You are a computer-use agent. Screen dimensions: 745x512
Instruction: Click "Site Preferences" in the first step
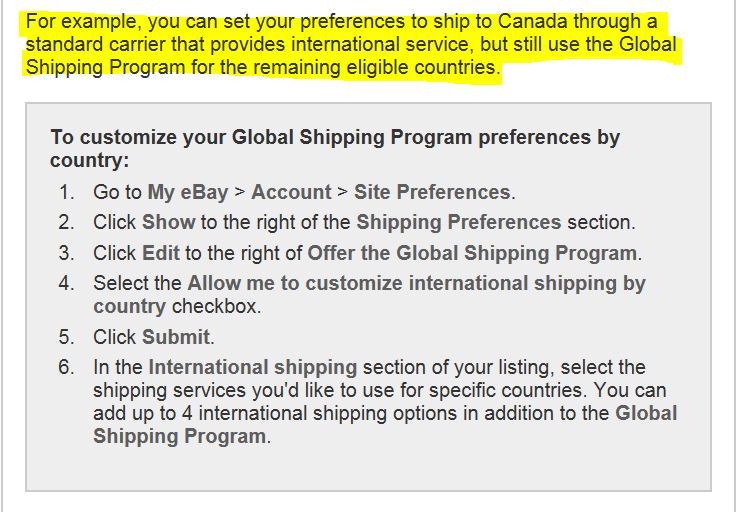[x=432, y=192]
